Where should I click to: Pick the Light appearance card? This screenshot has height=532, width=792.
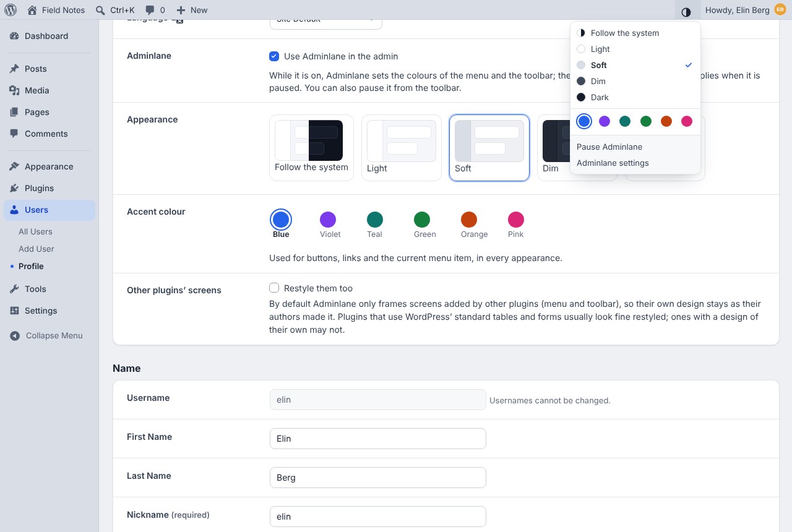click(x=402, y=148)
